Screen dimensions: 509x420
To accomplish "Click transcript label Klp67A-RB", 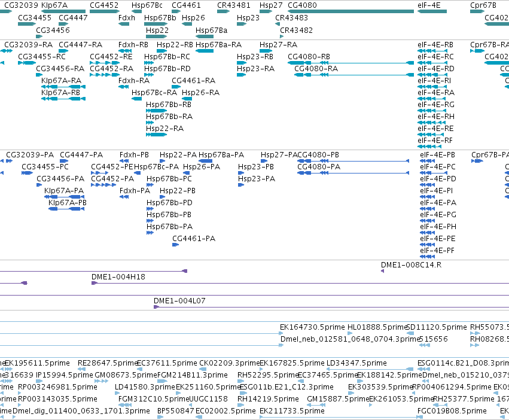I will (60, 93).
